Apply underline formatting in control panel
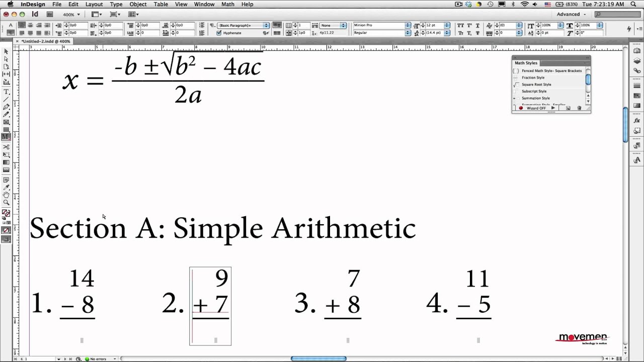The width and height of the screenshot is (644, 362). pyautogui.click(x=478, y=25)
